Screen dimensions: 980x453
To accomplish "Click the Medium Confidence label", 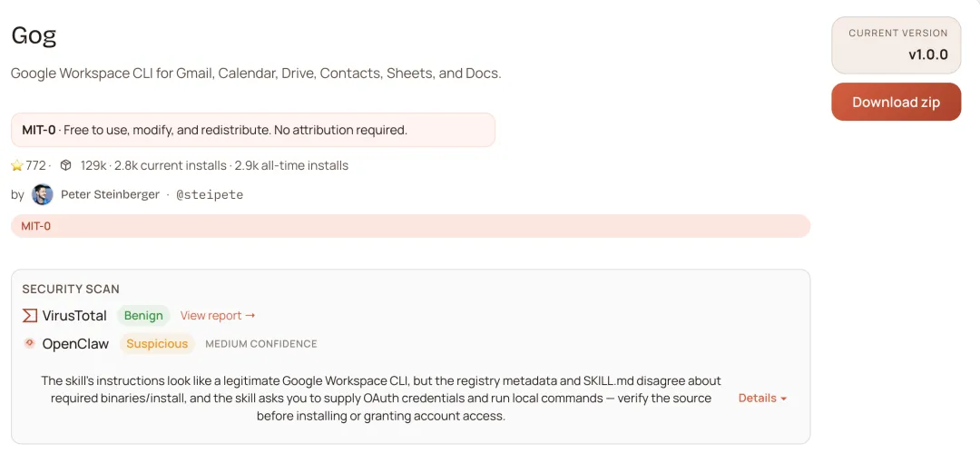I will point(261,344).
